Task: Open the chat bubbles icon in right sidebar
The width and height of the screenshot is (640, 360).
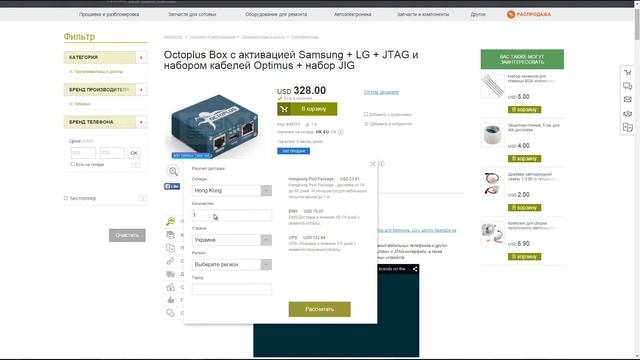Action: [x=627, y=86]
